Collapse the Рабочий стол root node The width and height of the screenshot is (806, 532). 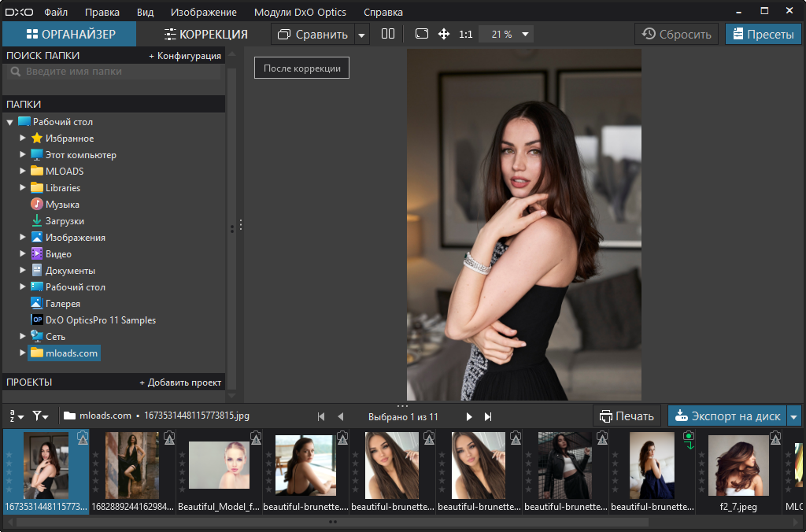point(9,122)
